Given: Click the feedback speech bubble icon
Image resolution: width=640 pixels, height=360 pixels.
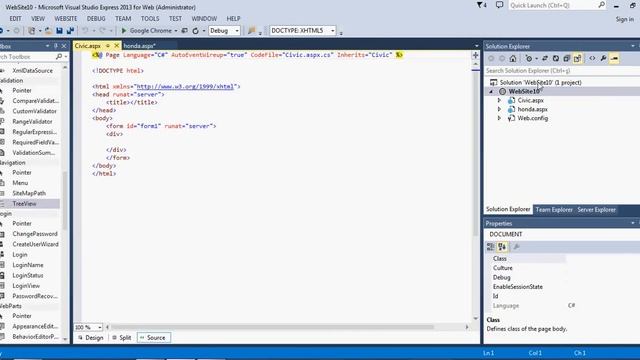Looking at the screenshot, I should (499, 5).
